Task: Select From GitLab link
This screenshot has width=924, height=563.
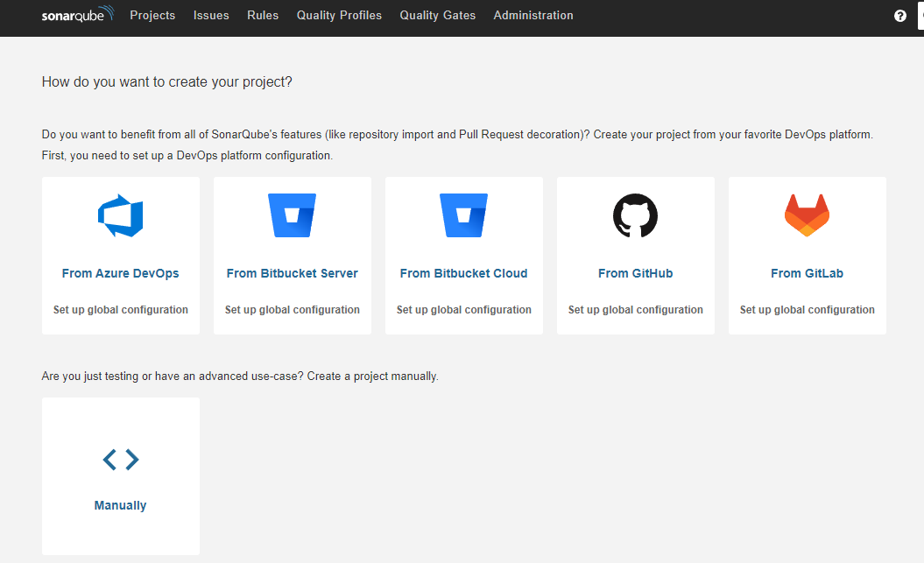Action: [x=807, y=273]
